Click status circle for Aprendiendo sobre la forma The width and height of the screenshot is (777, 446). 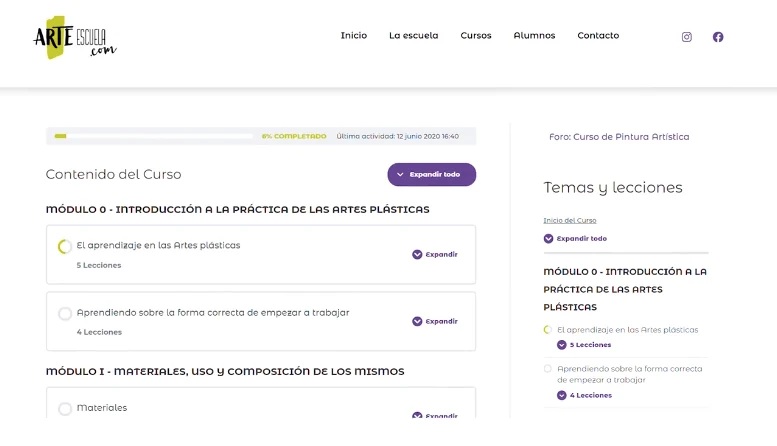click(64, 313)
